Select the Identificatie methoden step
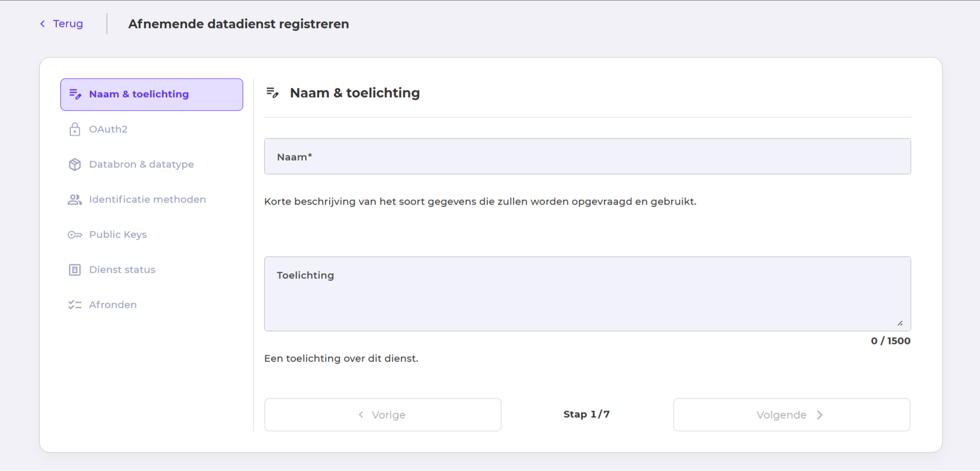 tap(147, 199)
